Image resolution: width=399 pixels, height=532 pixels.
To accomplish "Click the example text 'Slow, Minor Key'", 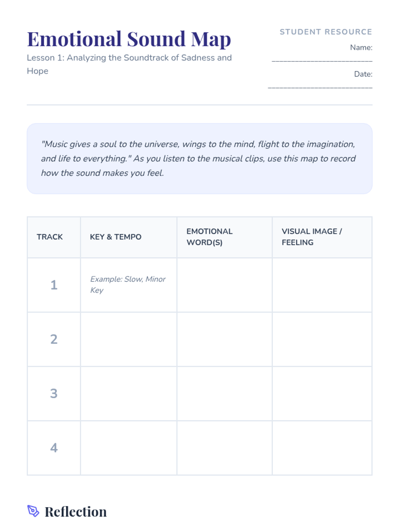I will point(128,285).
